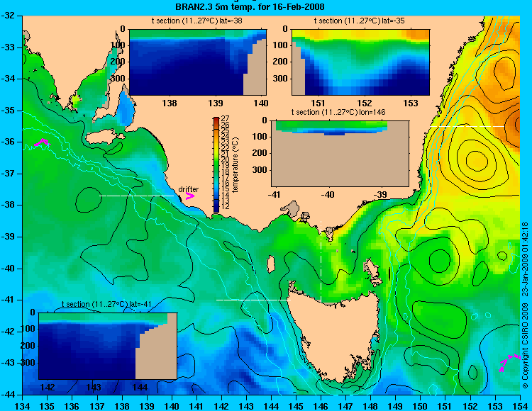Click latitude label "-34" on the left axis
Viewport: 532px width, 411px height.
(x=9, y=79)
